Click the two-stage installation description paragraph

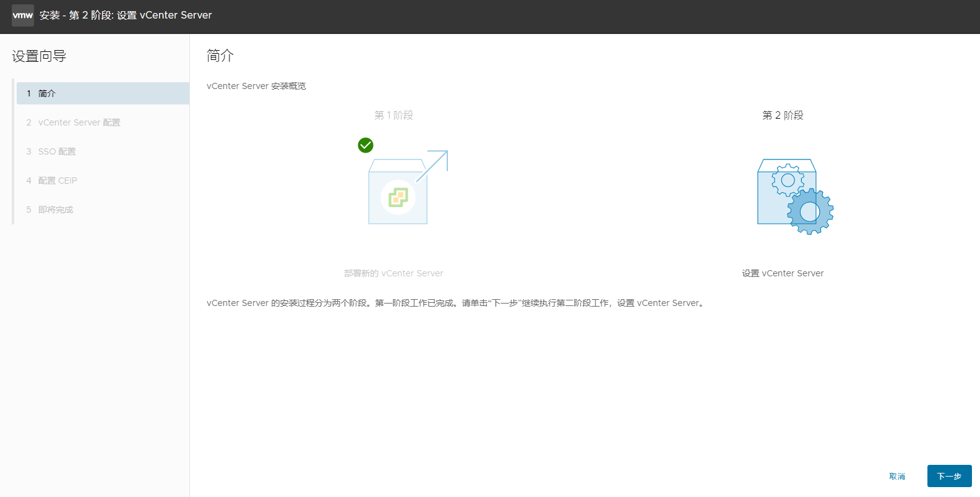pyautogui.click(x=456, y=303)
